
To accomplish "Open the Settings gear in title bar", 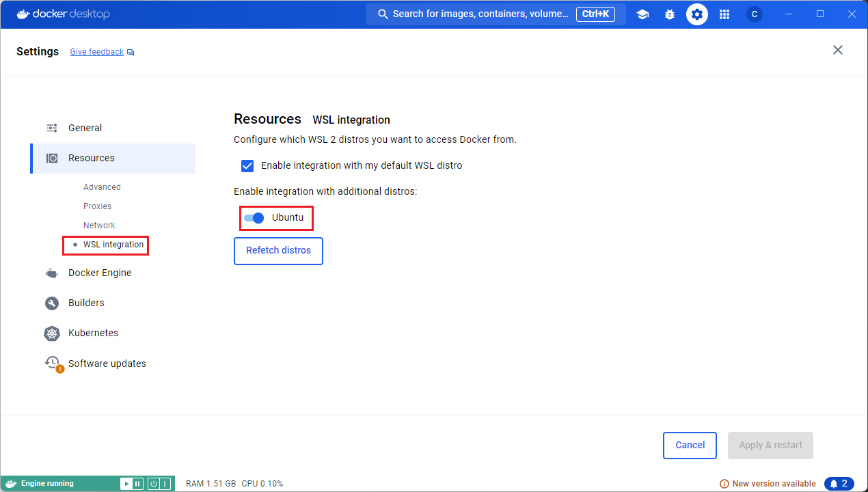I will pos(696,14).
